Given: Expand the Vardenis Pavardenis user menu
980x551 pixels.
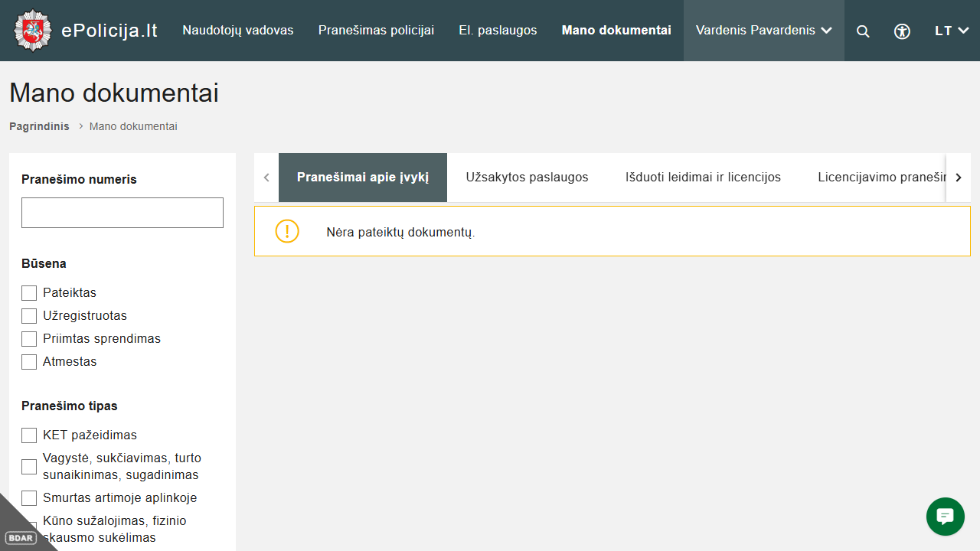Looking at the screenshot, I should [763, 31].
